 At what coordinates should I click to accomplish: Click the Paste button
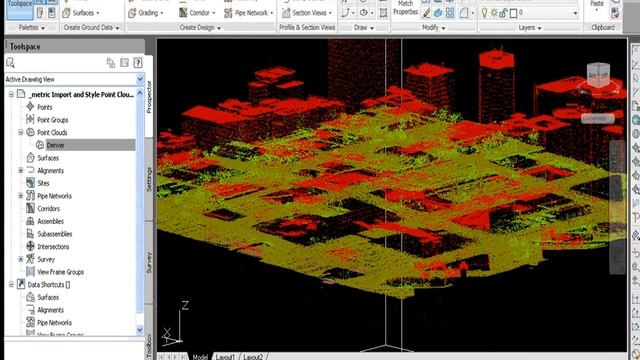597,6
